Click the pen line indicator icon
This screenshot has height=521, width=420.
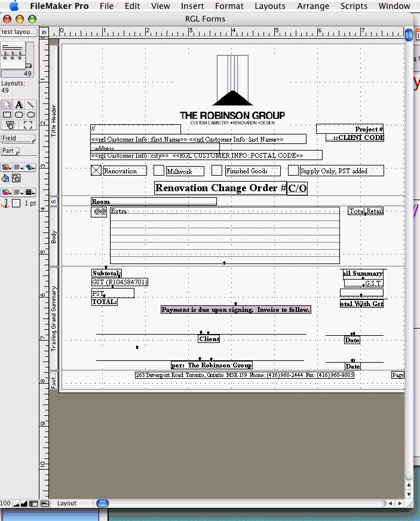(5, 203)
